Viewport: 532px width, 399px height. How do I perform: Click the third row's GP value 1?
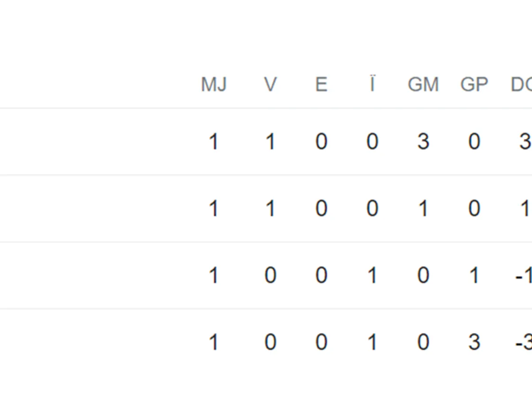tap(474, 276)
